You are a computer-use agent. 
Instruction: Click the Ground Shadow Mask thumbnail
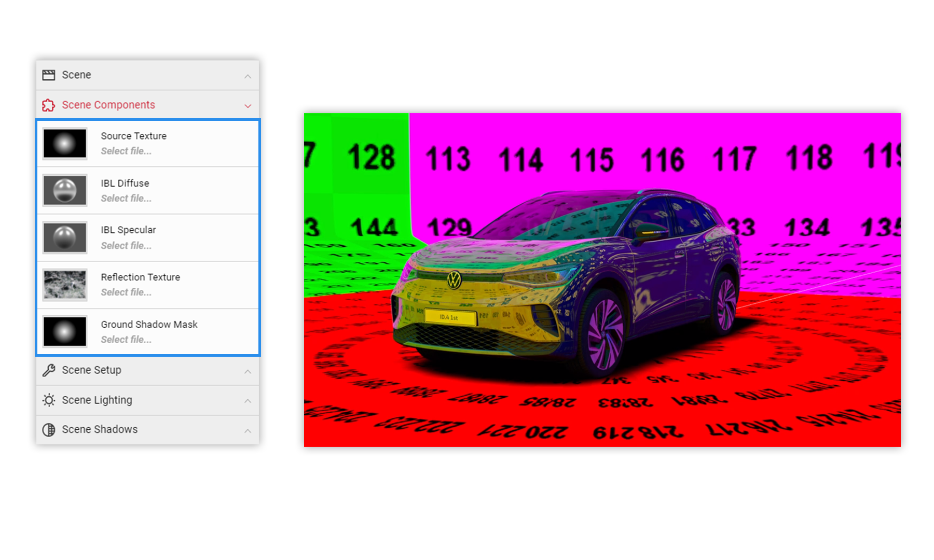(65, 331)
